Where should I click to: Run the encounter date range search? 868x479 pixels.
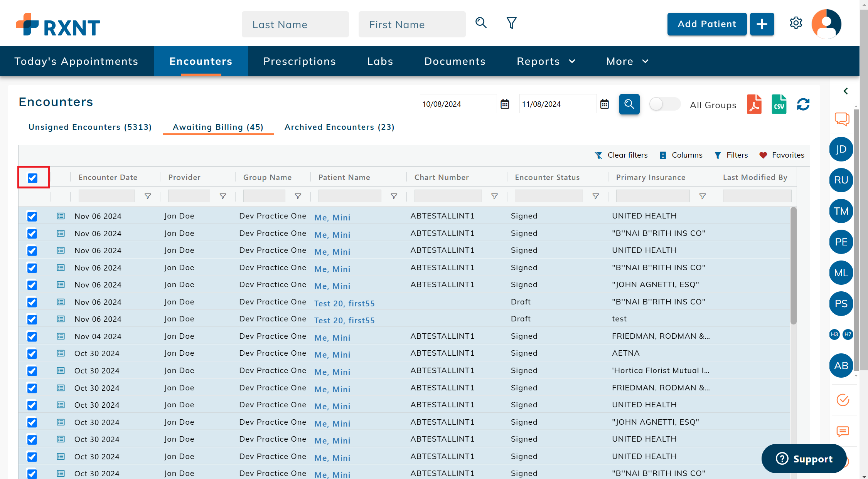click(629, 104)
